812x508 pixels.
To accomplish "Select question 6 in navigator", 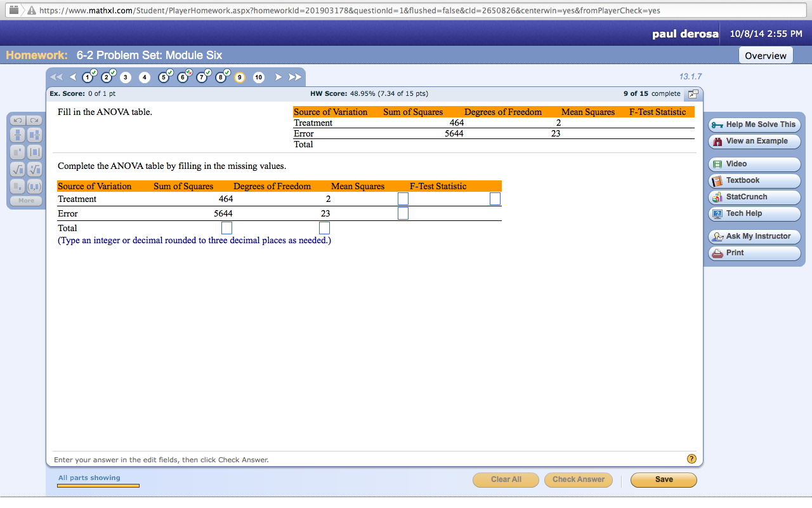I will click(183, 77).
